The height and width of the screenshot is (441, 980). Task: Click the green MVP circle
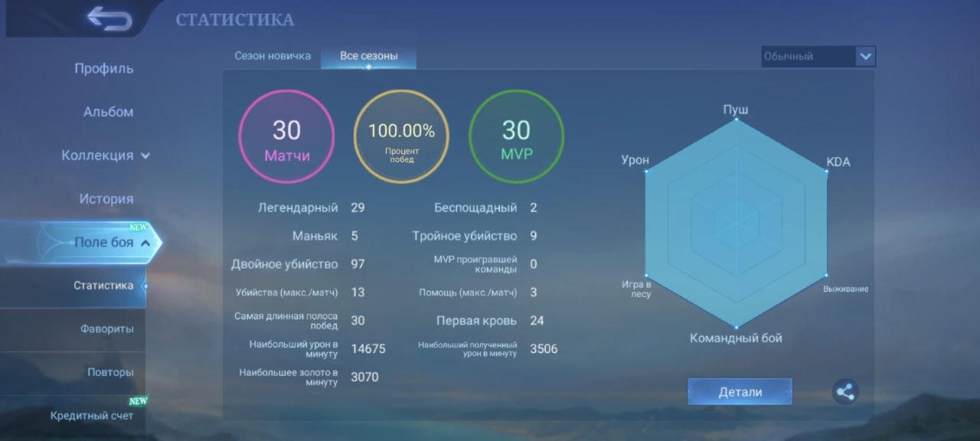click(x=516, y=137)
